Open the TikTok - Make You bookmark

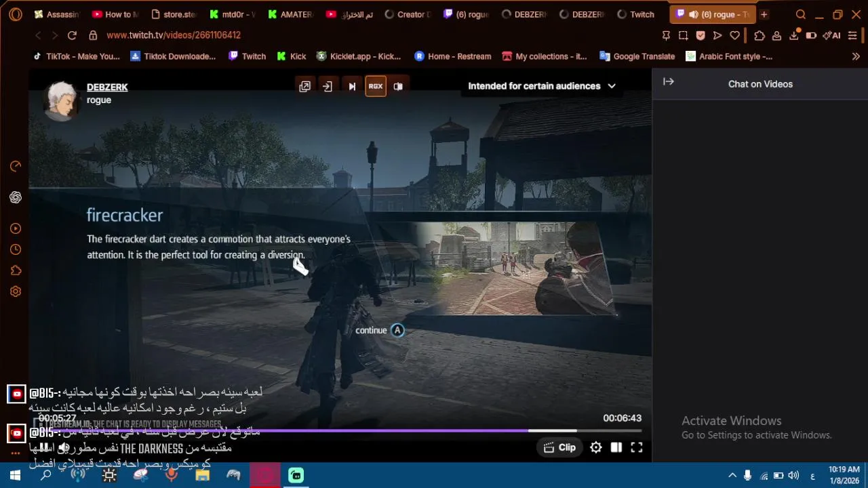(x=77, y=56)
